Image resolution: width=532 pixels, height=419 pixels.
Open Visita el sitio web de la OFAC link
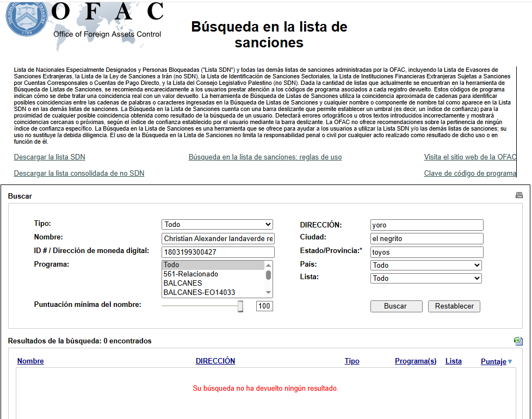tap(469, 157)
